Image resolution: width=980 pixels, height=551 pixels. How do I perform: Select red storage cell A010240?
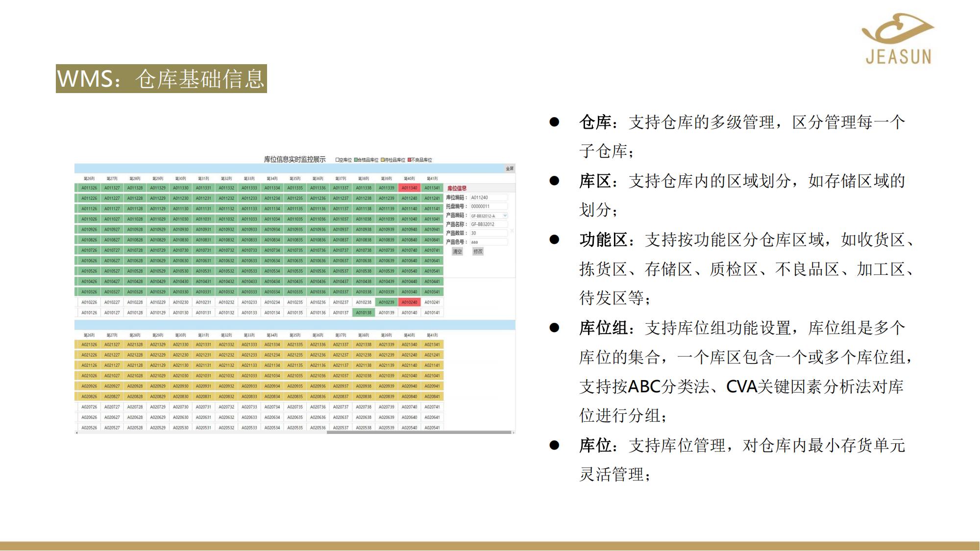click(x=409, y=303)
